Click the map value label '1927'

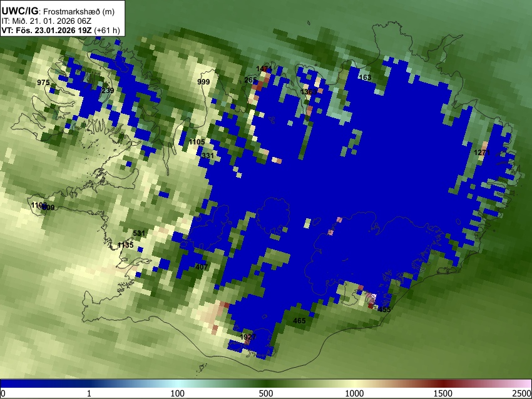[248, 336]
